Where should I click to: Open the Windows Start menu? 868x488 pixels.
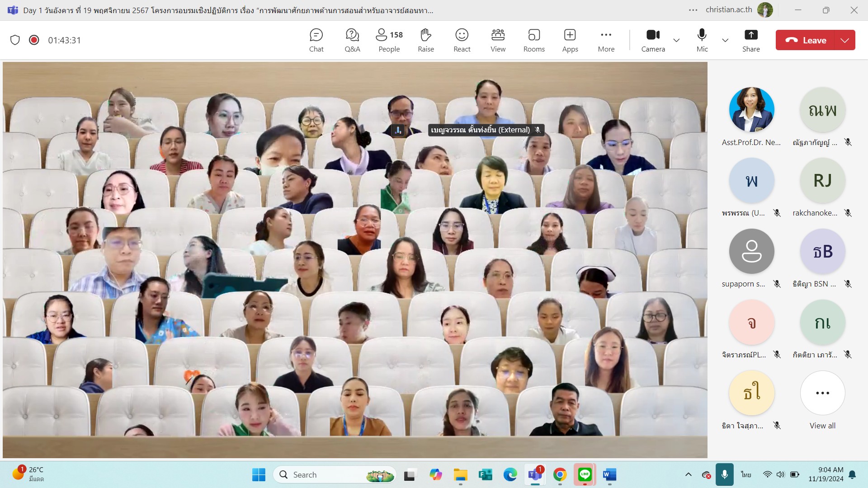[x=259, y=474]
